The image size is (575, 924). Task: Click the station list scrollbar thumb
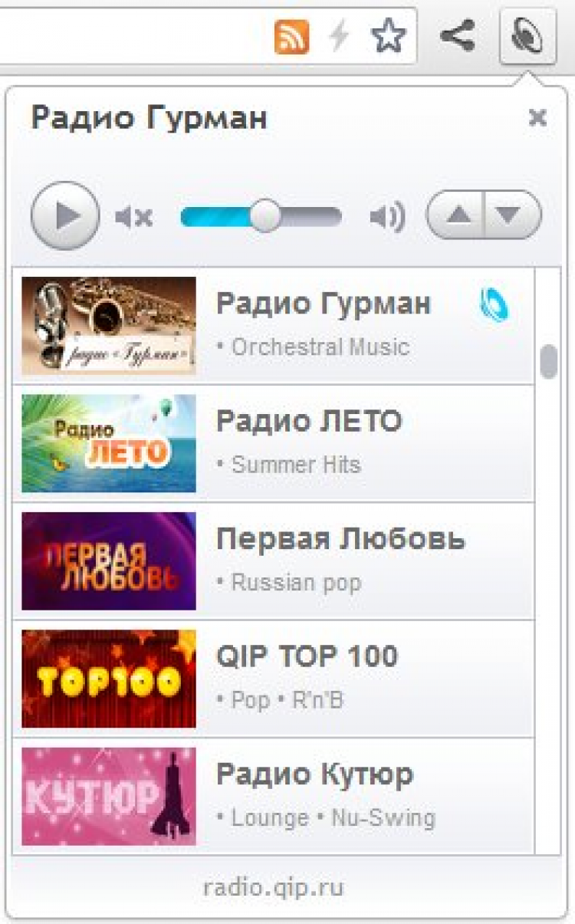click(x=548, y=362)
